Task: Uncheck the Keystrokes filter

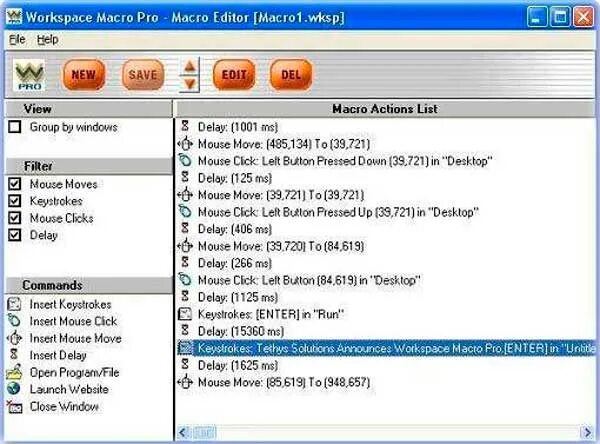Action: tap(15, 201)
